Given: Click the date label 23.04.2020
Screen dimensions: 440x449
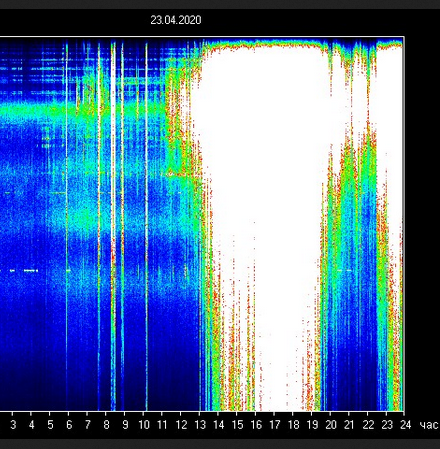Looking at the screenshot, I should tap(176, 20).
